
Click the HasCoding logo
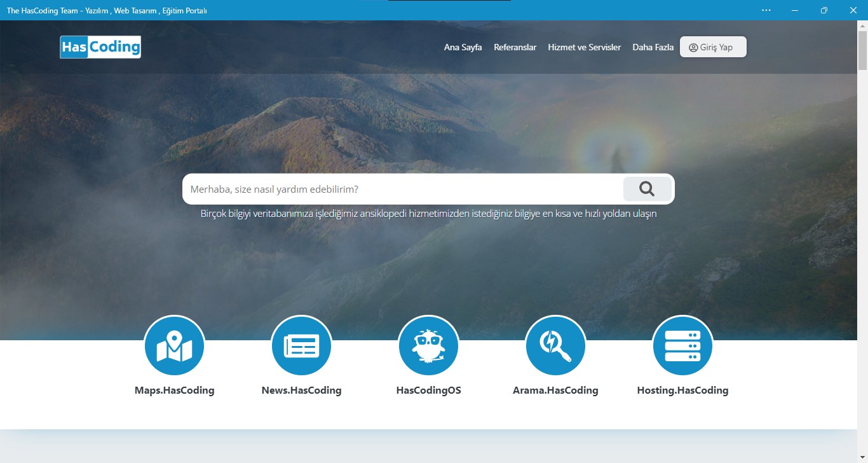pyautogui.click(x=100, y=47)
